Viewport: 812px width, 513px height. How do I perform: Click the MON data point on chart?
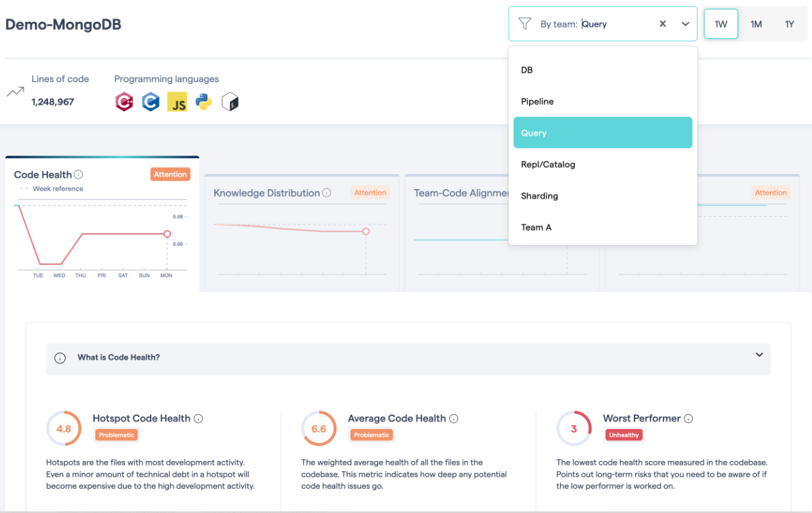pyautogui.click(x=167, y=234)
